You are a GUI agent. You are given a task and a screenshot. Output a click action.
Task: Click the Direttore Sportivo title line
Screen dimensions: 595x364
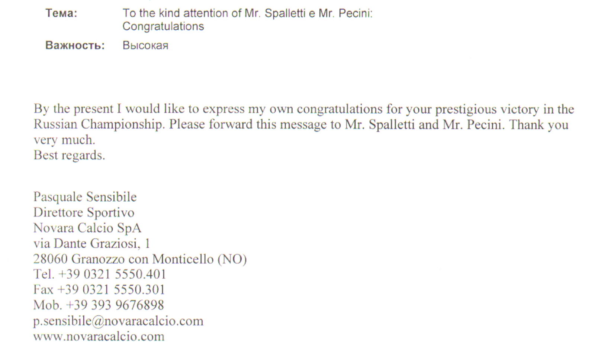(84, 212)
